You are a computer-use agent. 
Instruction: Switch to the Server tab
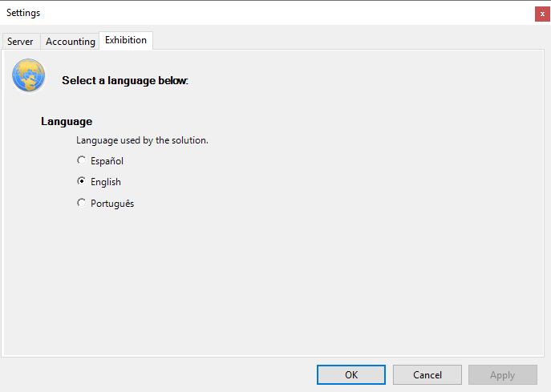20,41
